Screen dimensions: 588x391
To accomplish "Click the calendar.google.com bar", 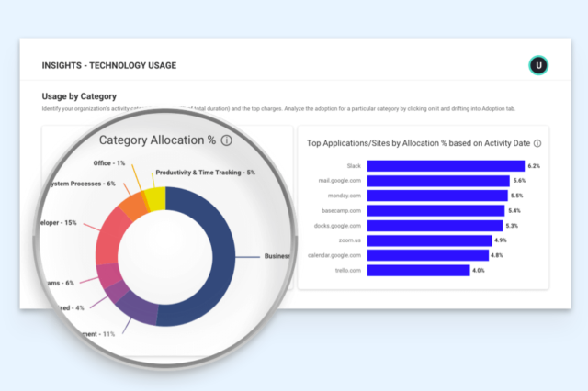I will tap(428, 255).
